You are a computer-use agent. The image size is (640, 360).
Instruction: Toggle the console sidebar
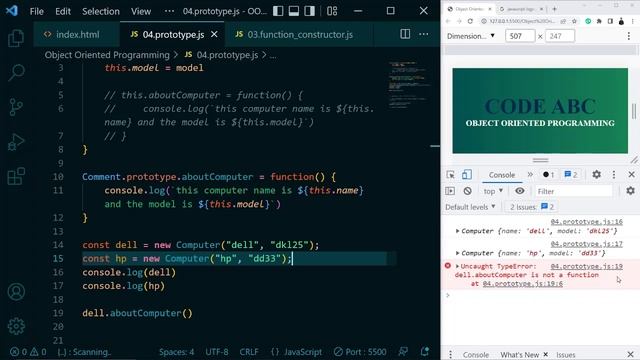pos(450,191)
